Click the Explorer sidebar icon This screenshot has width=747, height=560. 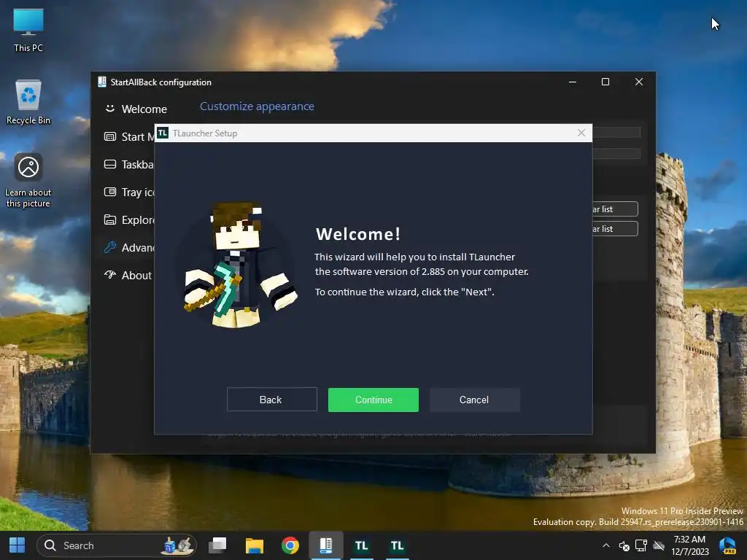click(110, 219)
